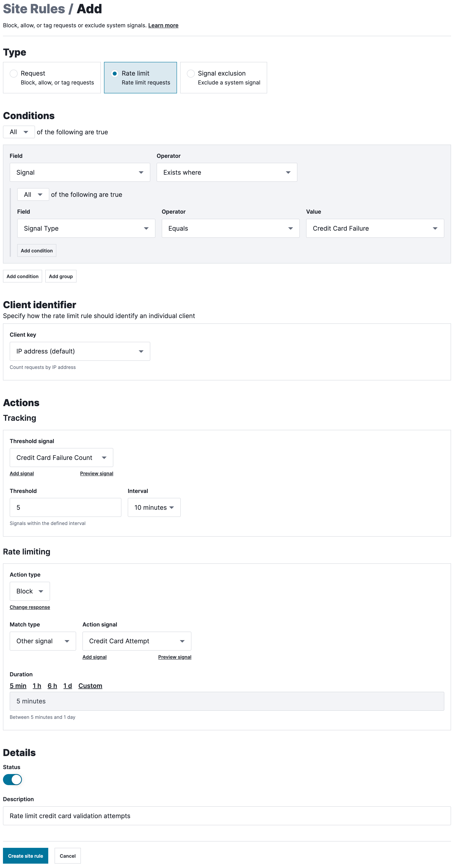Expand the Credit Card Failure value dropdown

pos(375,228)
